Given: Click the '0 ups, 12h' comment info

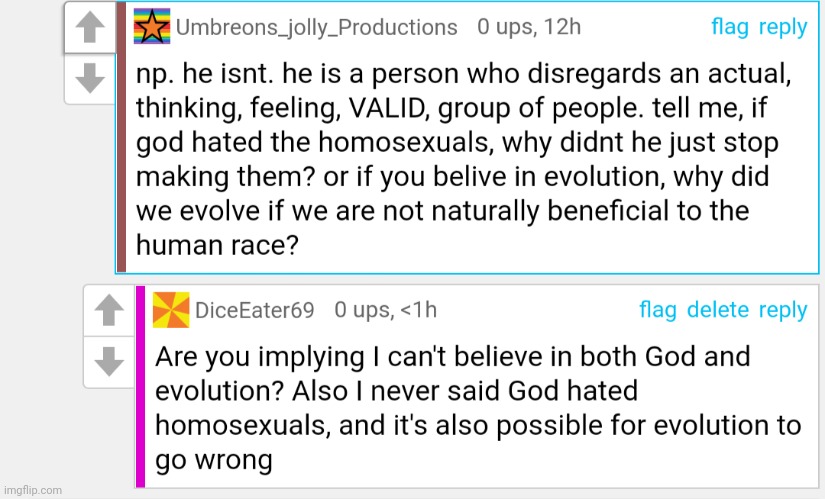Looking at the screenshot, I should [529, 27].
